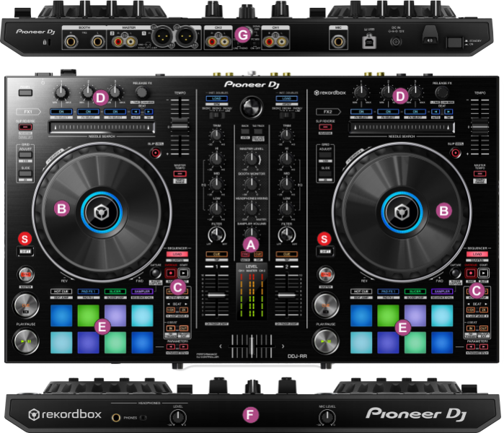Select left deck HOT CUE pad mode
This screenshot has height=433, width=504.
[x=60, y=291]
